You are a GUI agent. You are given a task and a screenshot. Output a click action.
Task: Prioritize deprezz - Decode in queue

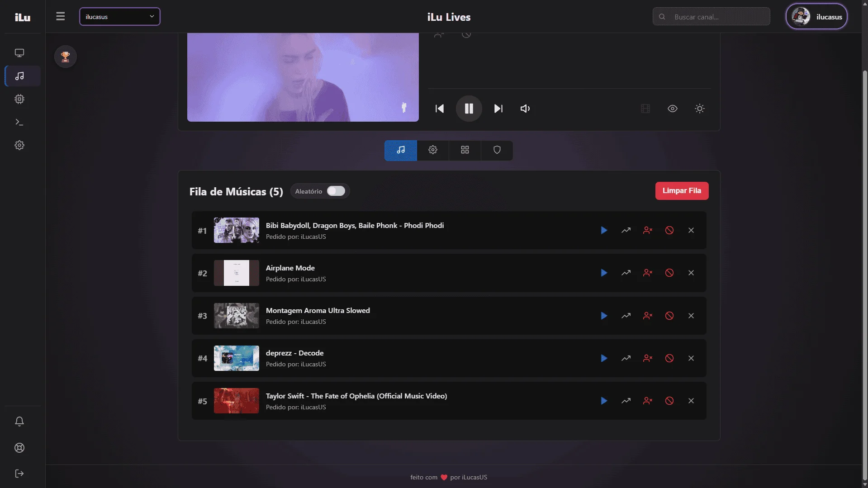626,358
